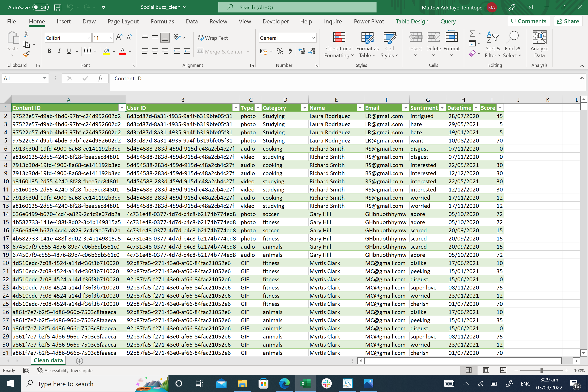
Task: Toggle Underline formatting
Action: [69, 51]
